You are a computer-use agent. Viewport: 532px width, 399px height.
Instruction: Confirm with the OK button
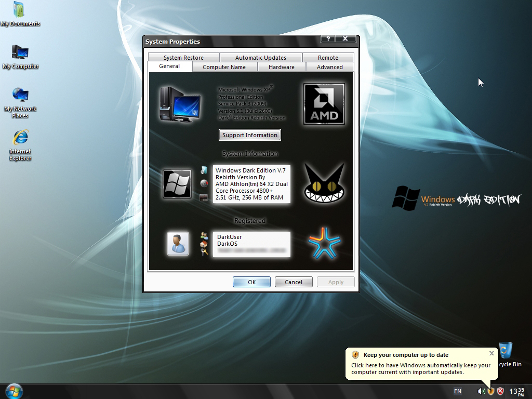pos(252,282)
